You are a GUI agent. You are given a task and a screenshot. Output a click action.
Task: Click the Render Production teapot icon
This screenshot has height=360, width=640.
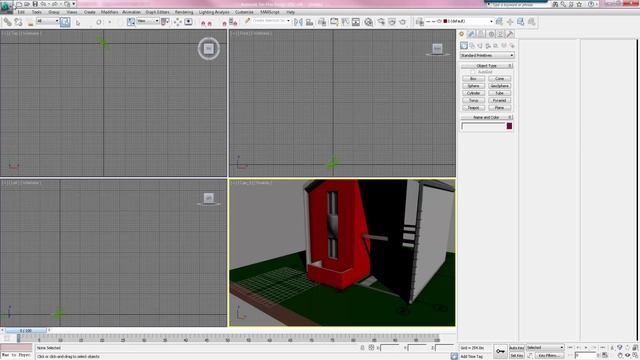click(x=403, y=22)
